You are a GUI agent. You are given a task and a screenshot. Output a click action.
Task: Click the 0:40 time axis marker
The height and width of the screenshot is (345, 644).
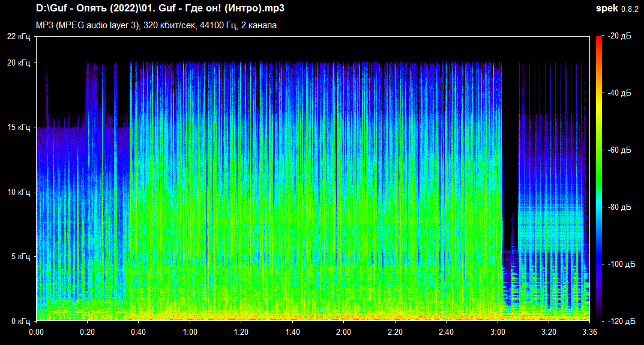[x=139, y=332]
